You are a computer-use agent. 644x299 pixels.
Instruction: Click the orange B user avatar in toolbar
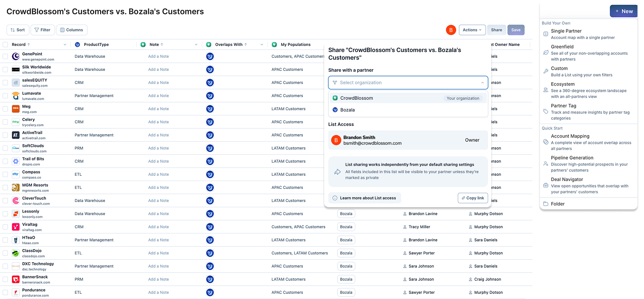[451, 30]
